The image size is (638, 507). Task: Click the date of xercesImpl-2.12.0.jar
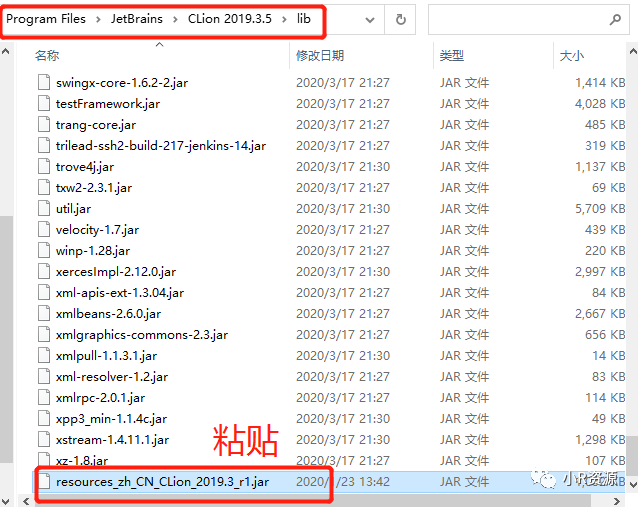[x=343, y=272]
